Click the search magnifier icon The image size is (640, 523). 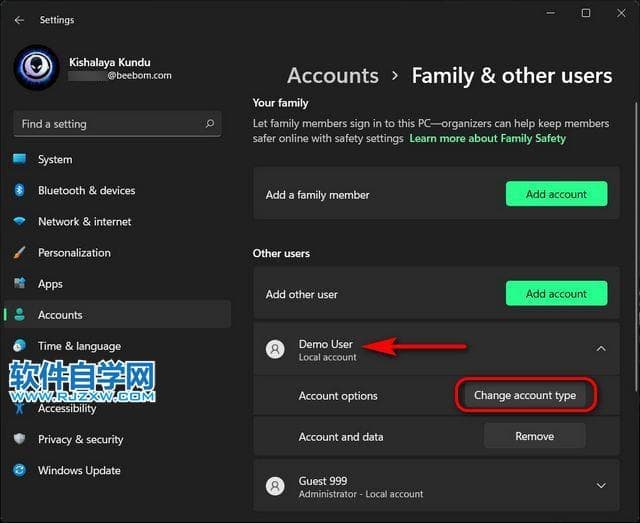(x=210, y=124)
